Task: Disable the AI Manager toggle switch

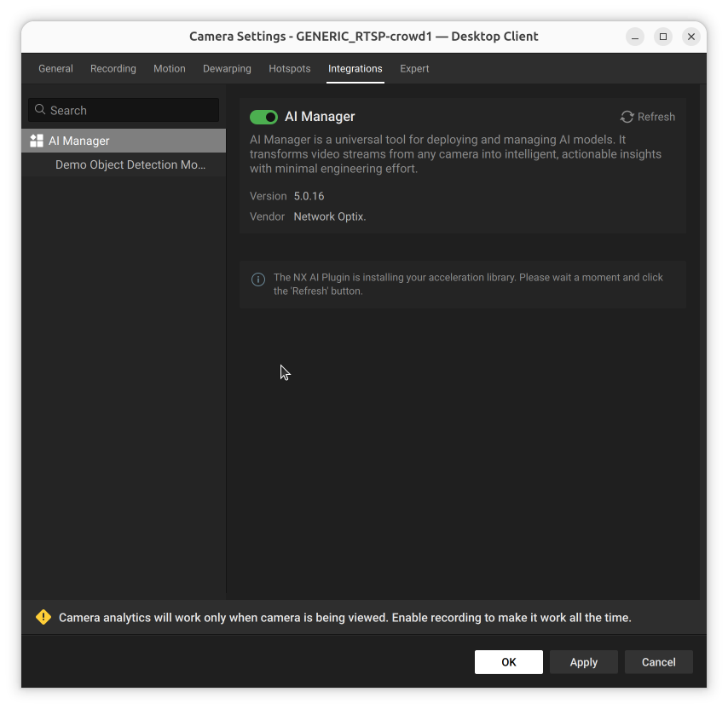Action: (x=263, y=117)
